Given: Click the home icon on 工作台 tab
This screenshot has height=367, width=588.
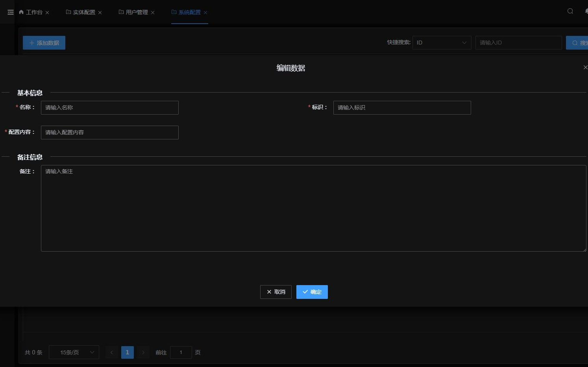Looking at the screenshot, I should click(21, 12).
